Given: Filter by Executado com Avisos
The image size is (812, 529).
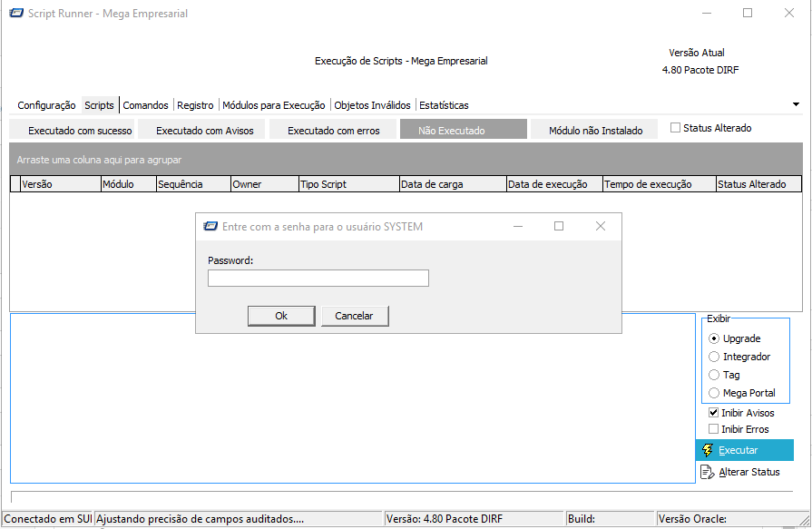Looking at the screenshot, I should coord(202,130).
